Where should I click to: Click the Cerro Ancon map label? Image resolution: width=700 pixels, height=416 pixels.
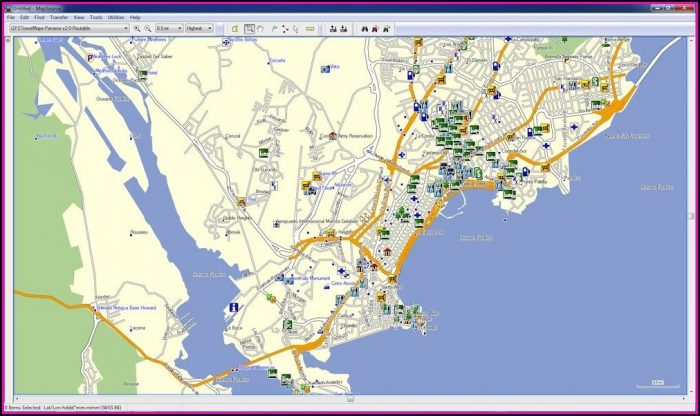[x=343, y=283]
